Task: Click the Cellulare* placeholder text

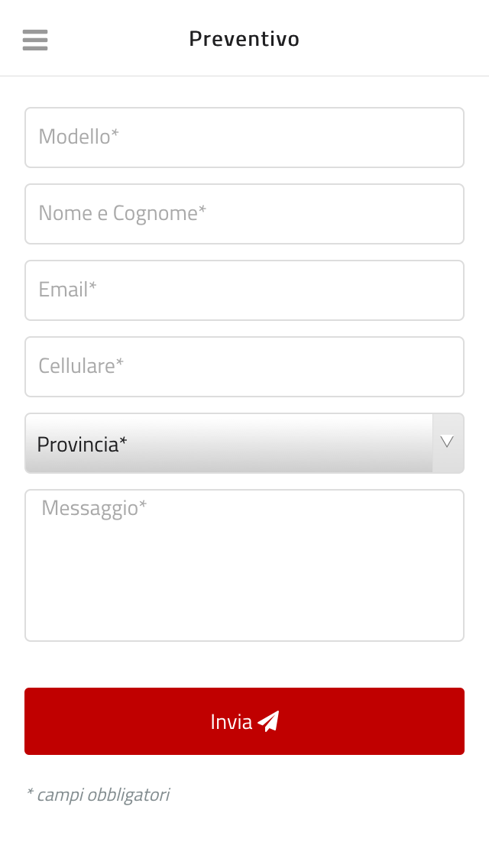Action: pyautogui.click(x=81, y=366)
